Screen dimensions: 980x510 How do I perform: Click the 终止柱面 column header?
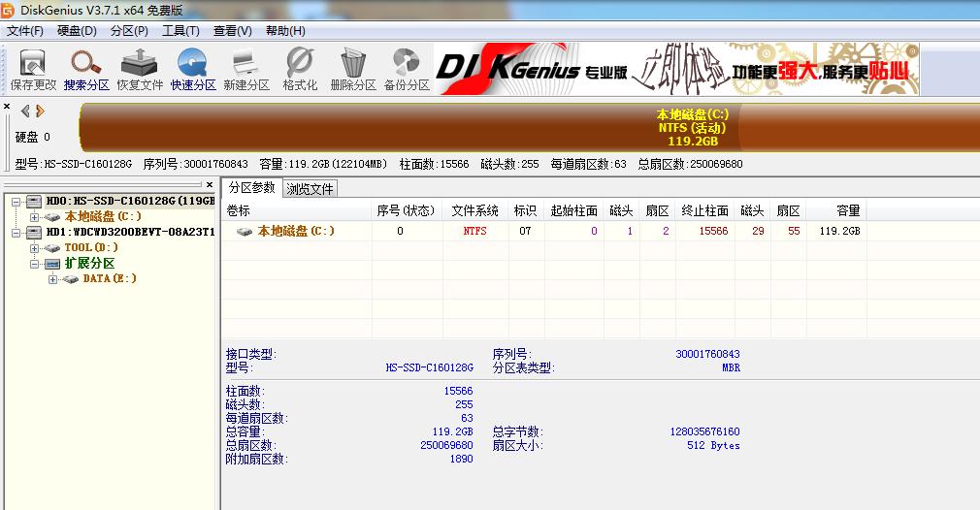[x=705, y=211]
